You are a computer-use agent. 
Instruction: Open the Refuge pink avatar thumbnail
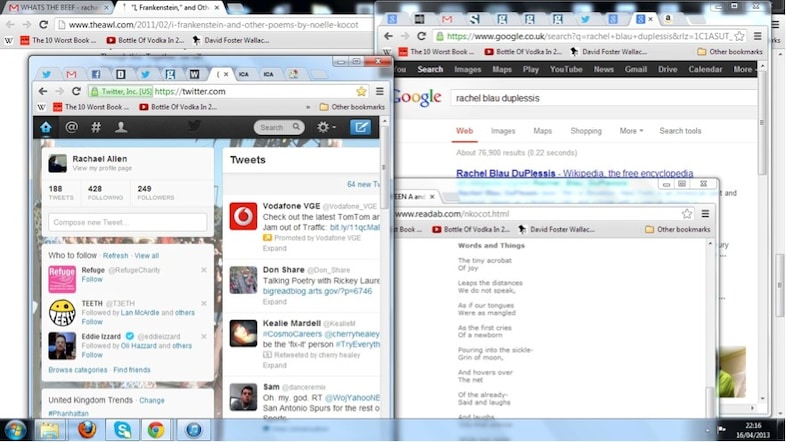pyautogui.click(x=62, y=279)
